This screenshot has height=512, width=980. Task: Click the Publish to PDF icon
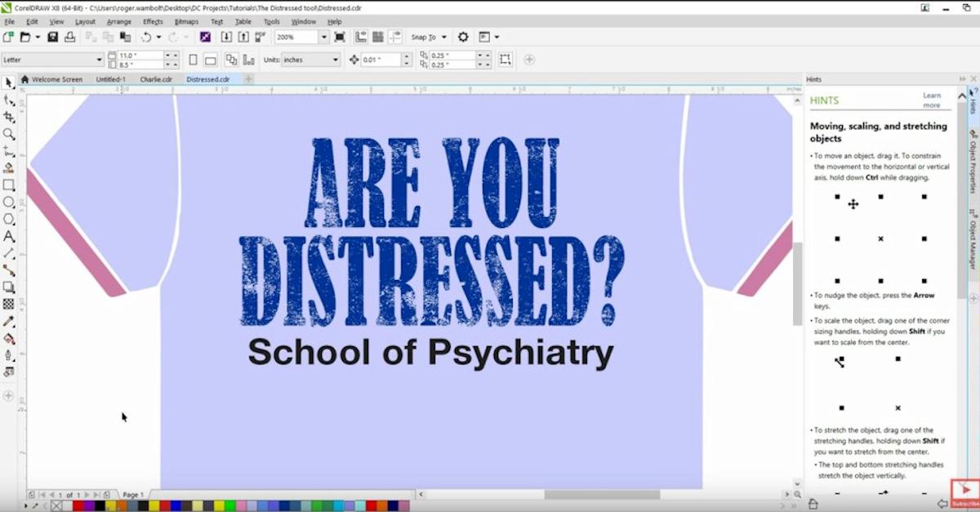point(261,38)
